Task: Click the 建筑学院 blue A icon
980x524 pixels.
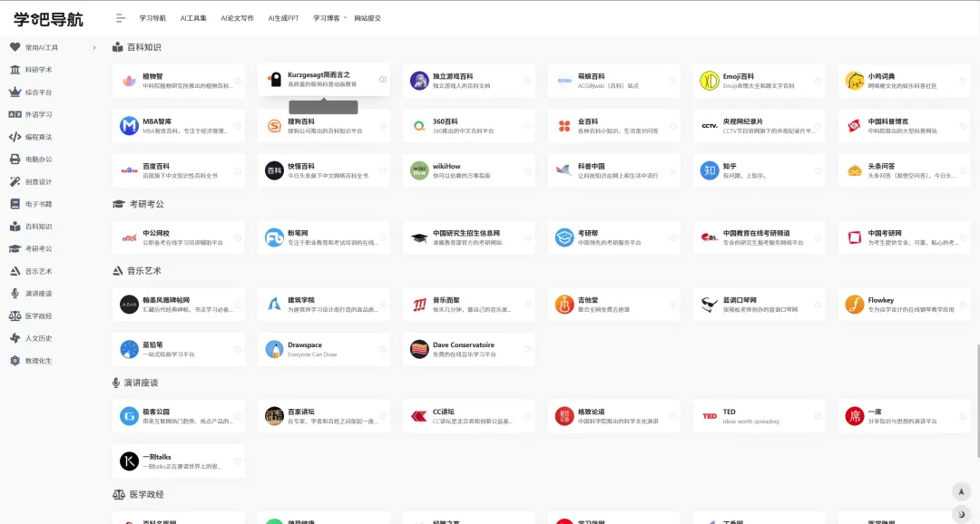Action: [274, 305]
